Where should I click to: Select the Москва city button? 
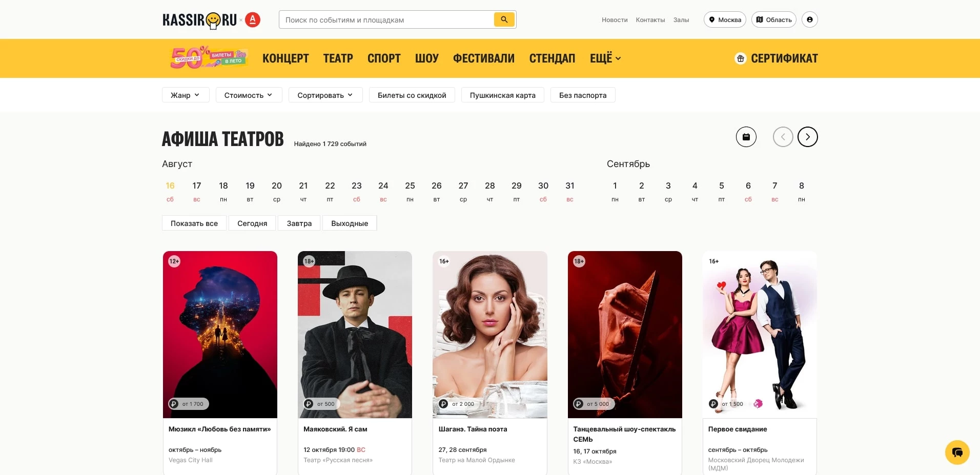point(724,20)
